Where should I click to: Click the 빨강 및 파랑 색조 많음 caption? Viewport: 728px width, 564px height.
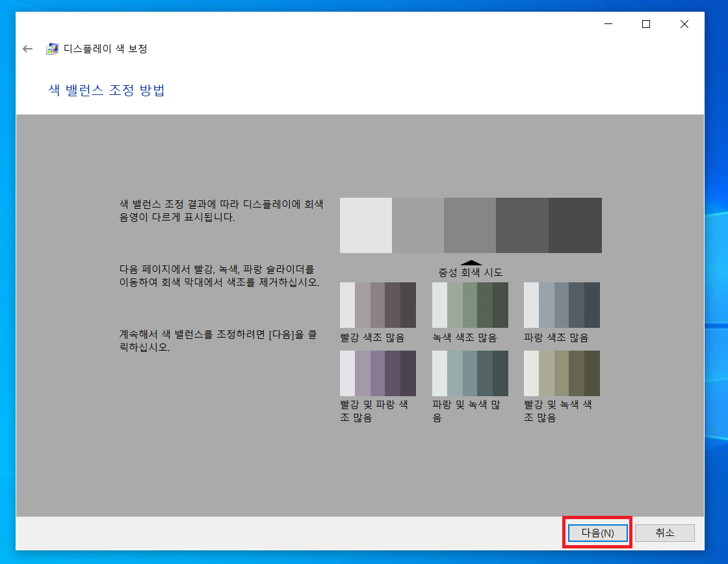[x=374, y=411]
